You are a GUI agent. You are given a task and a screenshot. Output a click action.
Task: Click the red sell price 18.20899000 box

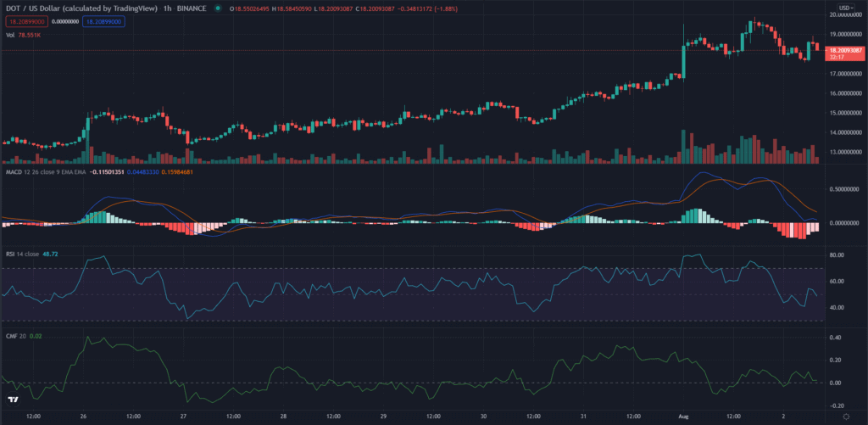point(25,21)
